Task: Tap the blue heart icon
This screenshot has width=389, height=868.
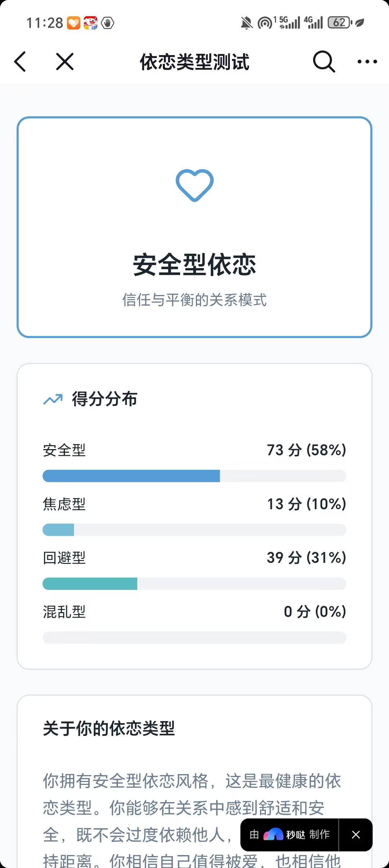Action: pos(194,185)
